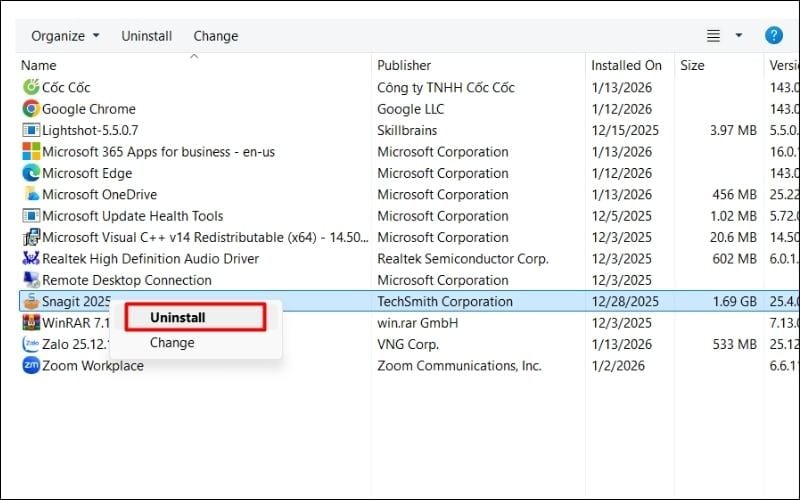Image resolution: width=800 pixels, height=500 pixels.
Task: Click the 12/5/2025 install date
Action: (x=621, y=216)
